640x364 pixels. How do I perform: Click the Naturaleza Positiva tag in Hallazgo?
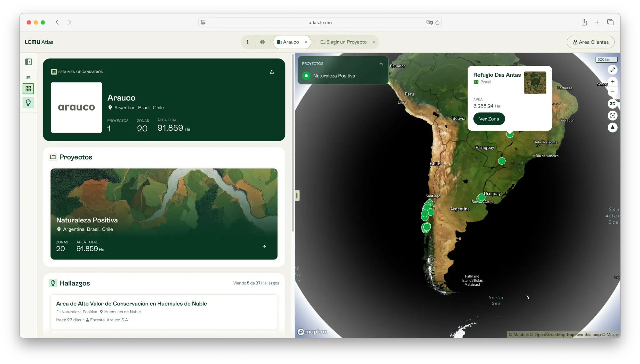(x=77, y=312)
